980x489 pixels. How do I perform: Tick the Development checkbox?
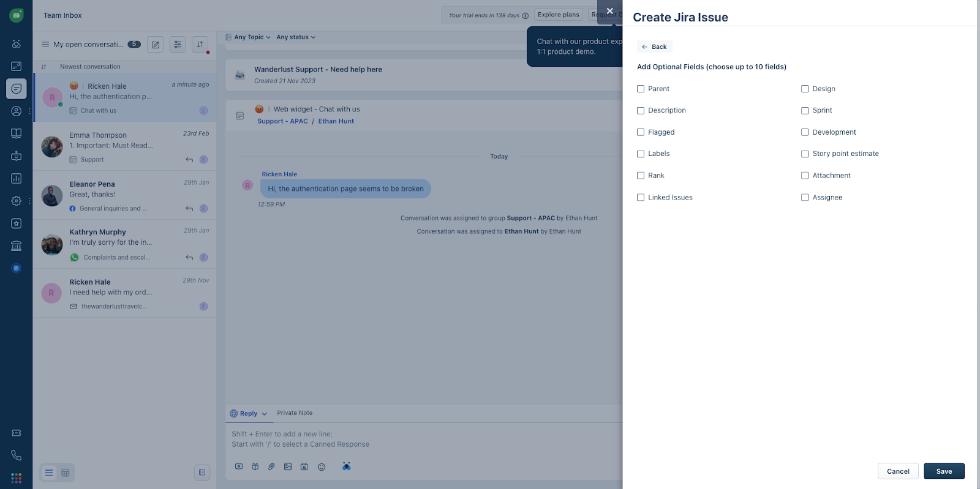point(805,132)
